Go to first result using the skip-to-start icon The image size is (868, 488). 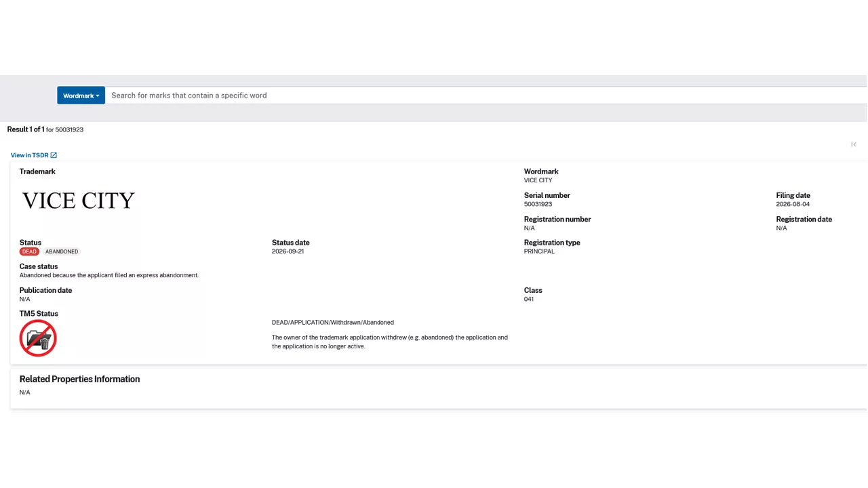[x=853, y=144]
